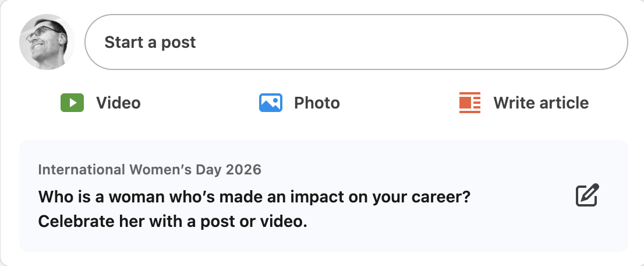Image resolution: width=644 pixels, height=266 pixels.
Task: Choose the "Photo" label to add a photo
Action: coord(317,103)
